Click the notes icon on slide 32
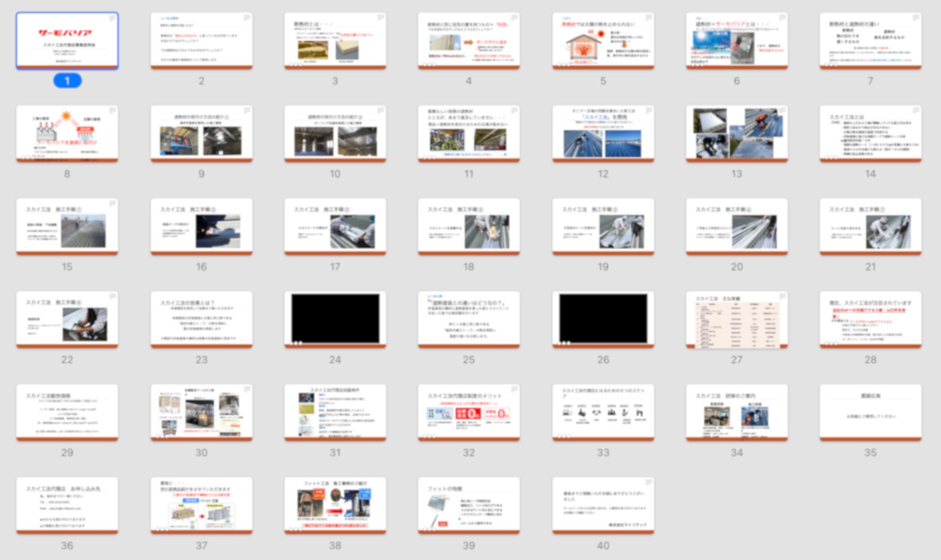Viewport: 941px width, 560px height. point(514,389)
